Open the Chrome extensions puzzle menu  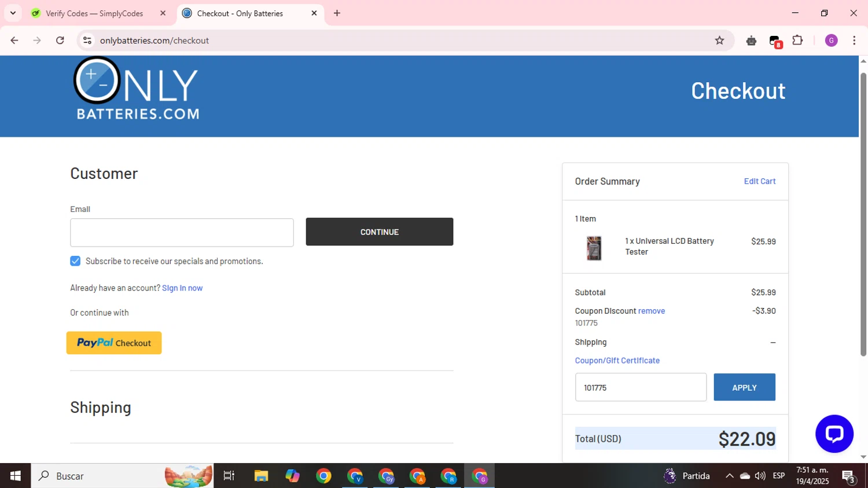(797, 41)
